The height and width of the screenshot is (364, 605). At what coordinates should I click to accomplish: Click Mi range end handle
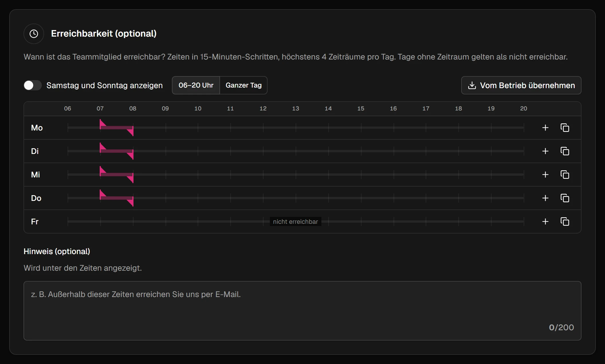(x=131, y=179)
